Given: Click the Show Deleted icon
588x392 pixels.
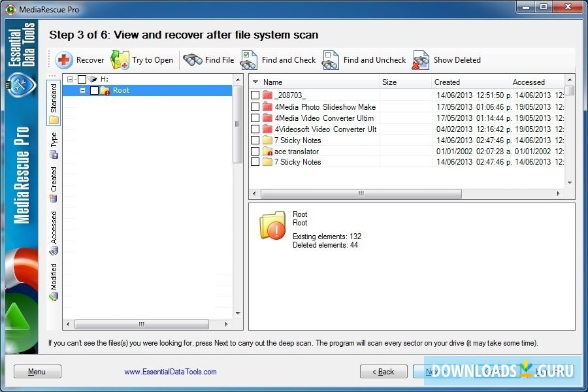Looking at the screenshot, I should [x=420, y=60].
